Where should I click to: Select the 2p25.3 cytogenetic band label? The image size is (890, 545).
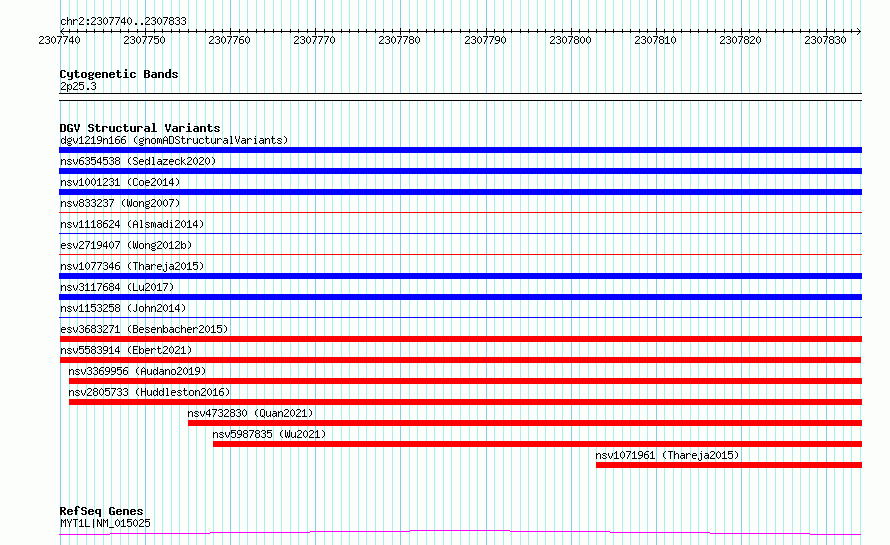[x=78, y=86]
